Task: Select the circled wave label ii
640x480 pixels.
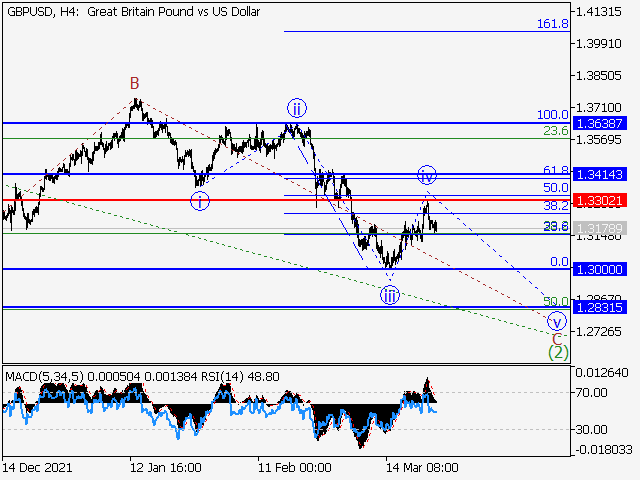Action: (297, 109)
